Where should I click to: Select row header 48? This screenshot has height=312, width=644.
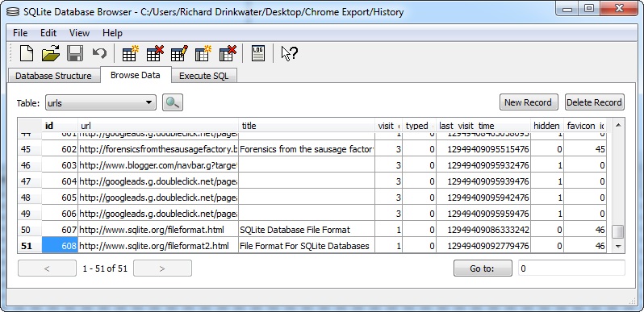(x=30, y=198)
